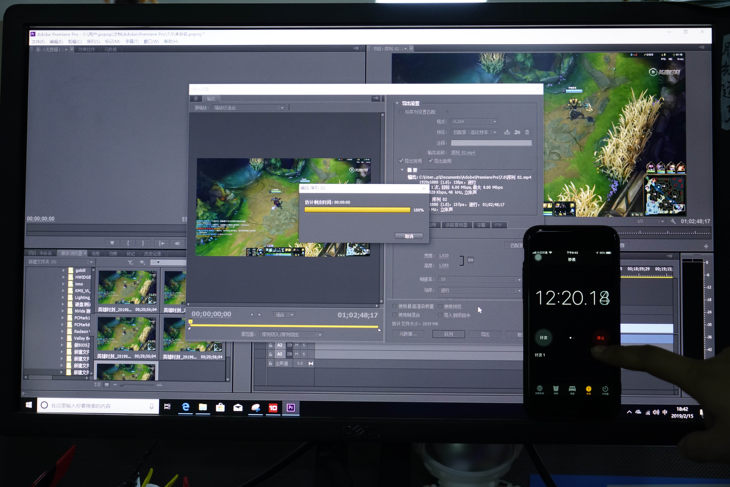Click the Windows Start button
730x487 pixels.
(x=29, y=405)
